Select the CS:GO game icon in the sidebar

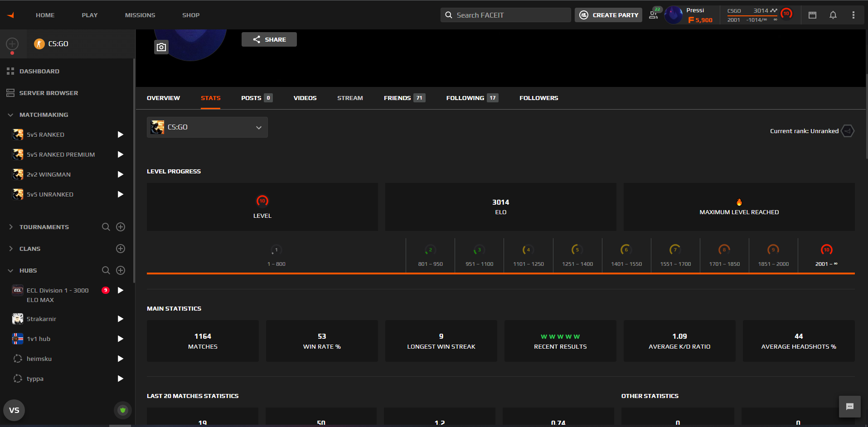[x=39, y=44]
